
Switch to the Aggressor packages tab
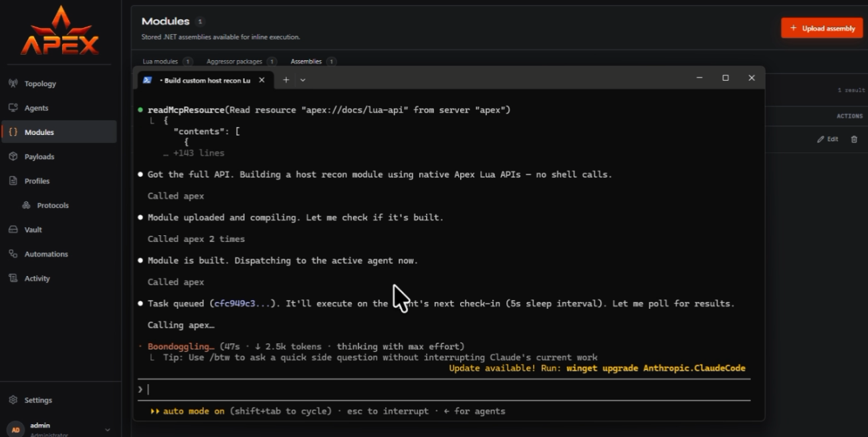(241, 61)
